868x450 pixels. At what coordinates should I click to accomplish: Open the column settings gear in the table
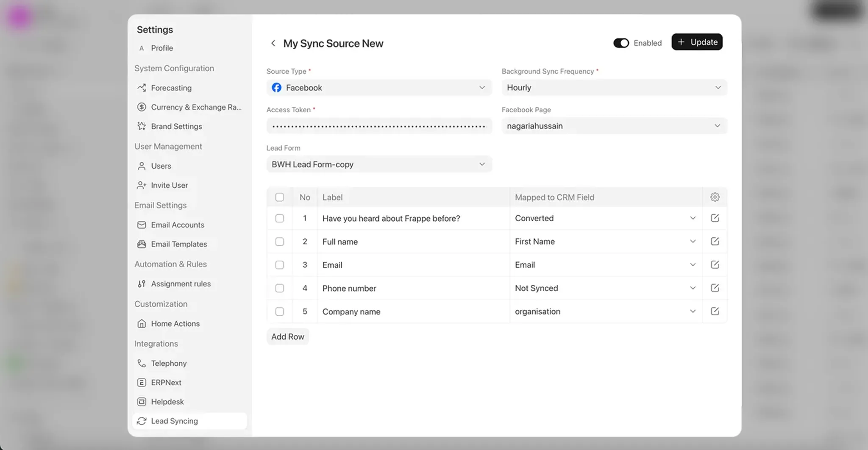click(x=715, y=197)
